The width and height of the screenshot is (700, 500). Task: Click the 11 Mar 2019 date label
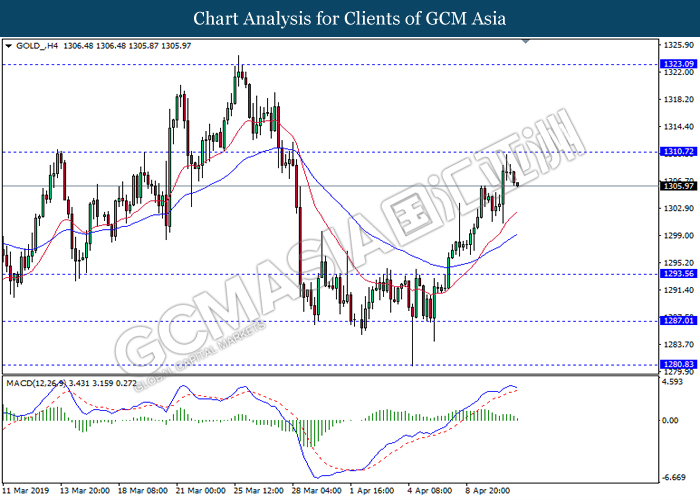[x=25, y=491]
